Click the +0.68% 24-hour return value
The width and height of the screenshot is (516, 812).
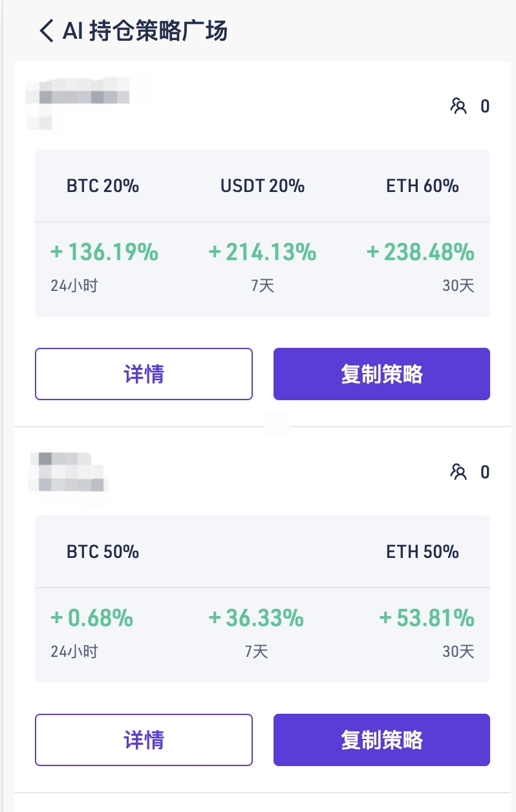click(x=92, y=618)
